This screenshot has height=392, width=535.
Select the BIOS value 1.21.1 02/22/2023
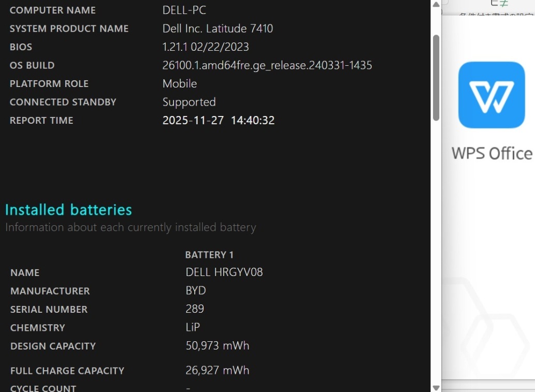pos(206,47)
